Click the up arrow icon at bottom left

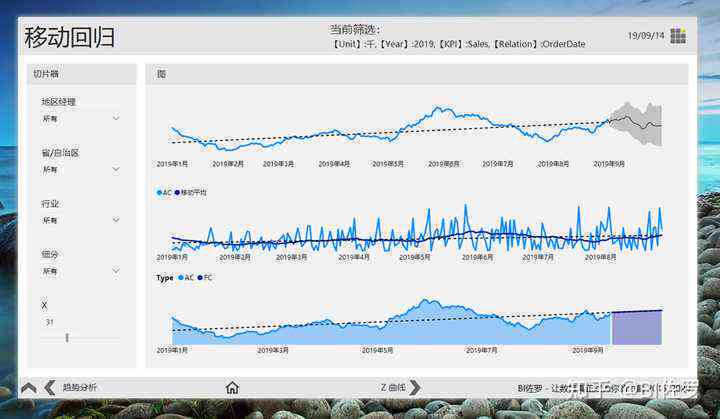click(29, 387)
